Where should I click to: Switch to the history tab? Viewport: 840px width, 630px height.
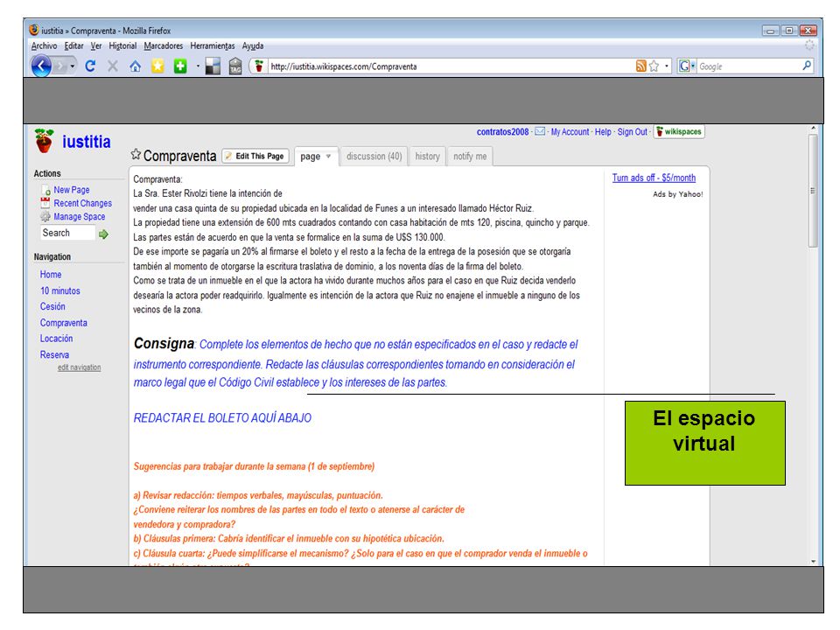tap(428, 157)
